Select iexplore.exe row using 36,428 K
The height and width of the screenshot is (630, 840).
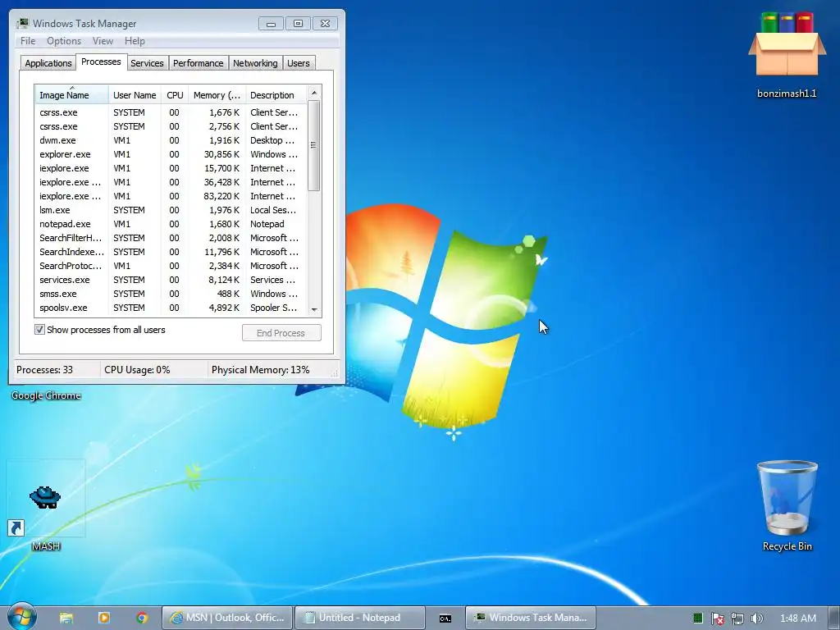coord(171,182)
